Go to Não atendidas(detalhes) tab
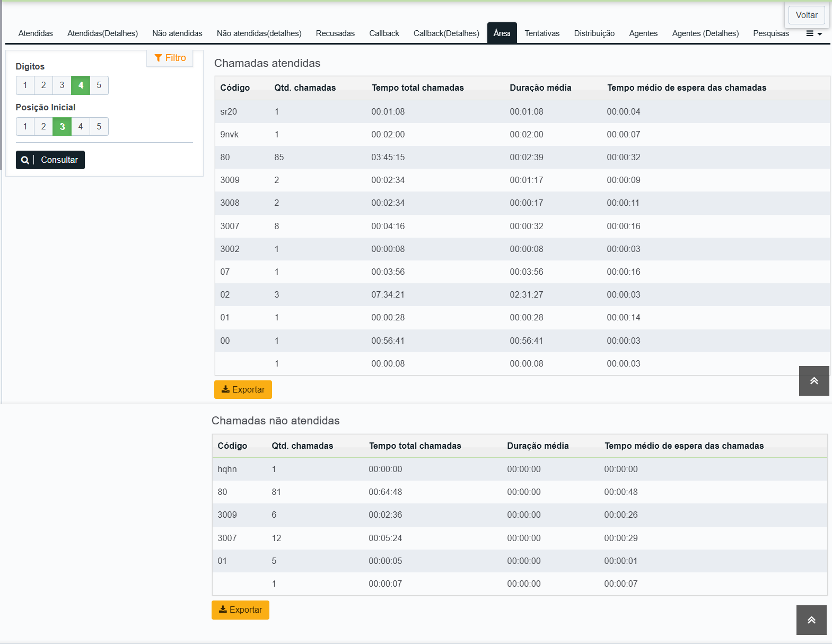 pos(259,33)
